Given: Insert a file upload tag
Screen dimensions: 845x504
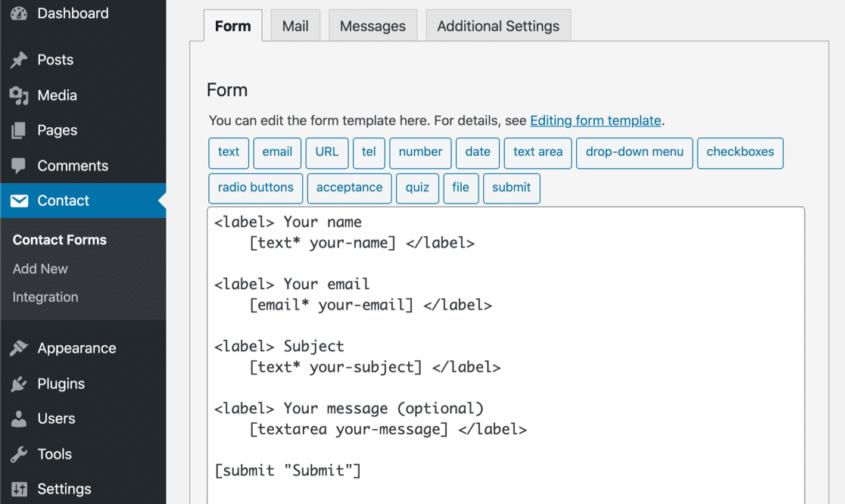Looking at the screenshot, I should pos(461,188).
